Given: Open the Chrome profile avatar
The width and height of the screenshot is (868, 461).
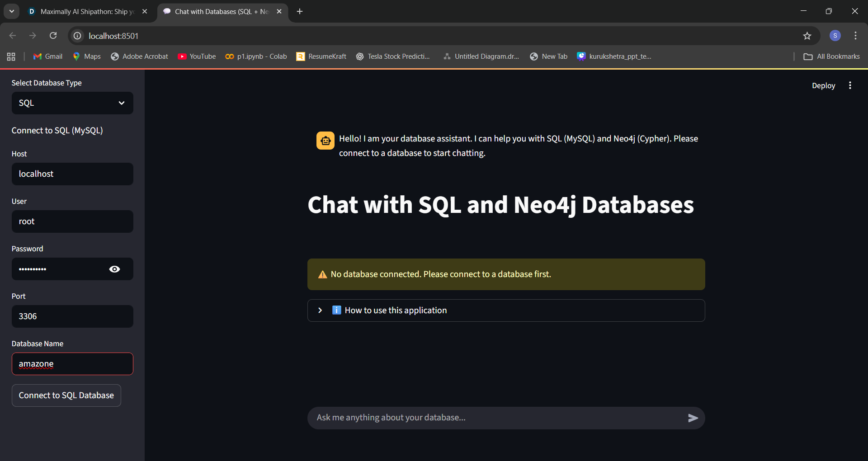Looking at the screenshot, I should 835,36.
